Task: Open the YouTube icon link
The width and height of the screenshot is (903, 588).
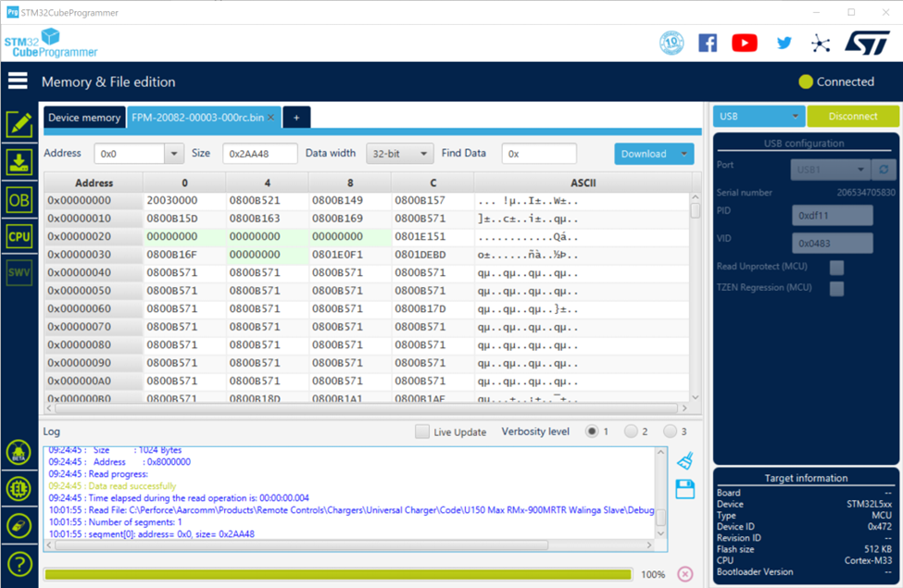Action: pos(745,43)
